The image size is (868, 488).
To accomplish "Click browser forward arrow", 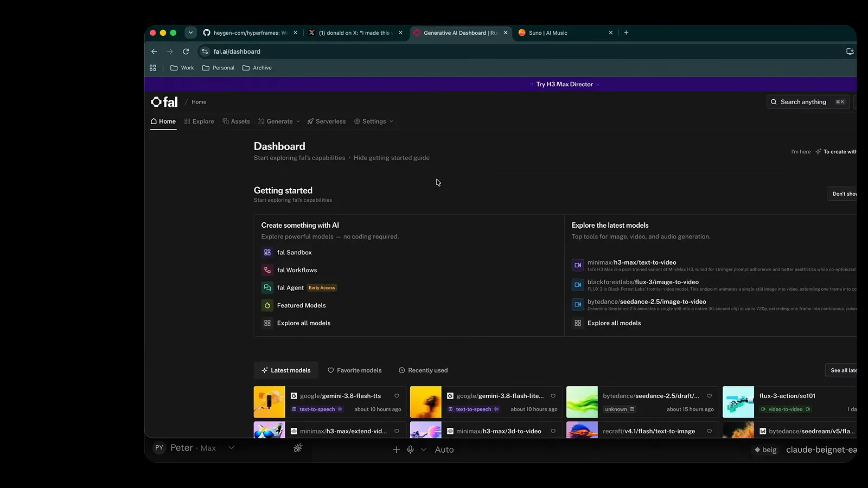I will tap(170, 52).
